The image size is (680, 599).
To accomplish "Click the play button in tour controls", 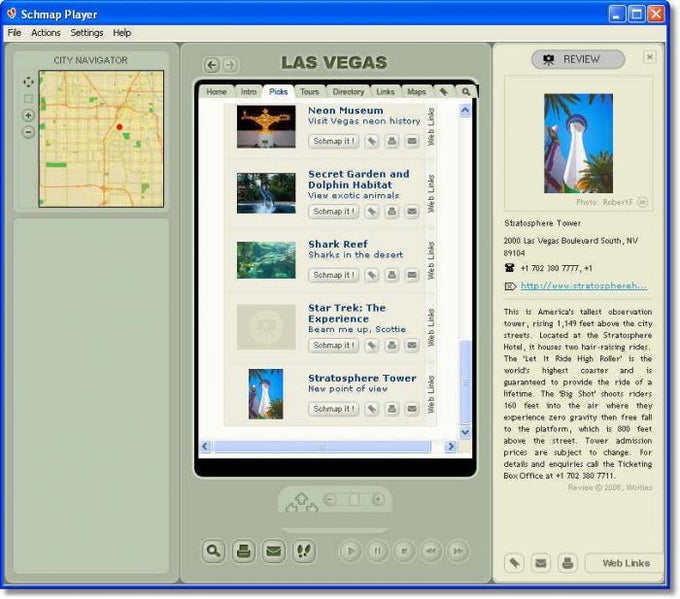I will [x=350, y=551].
